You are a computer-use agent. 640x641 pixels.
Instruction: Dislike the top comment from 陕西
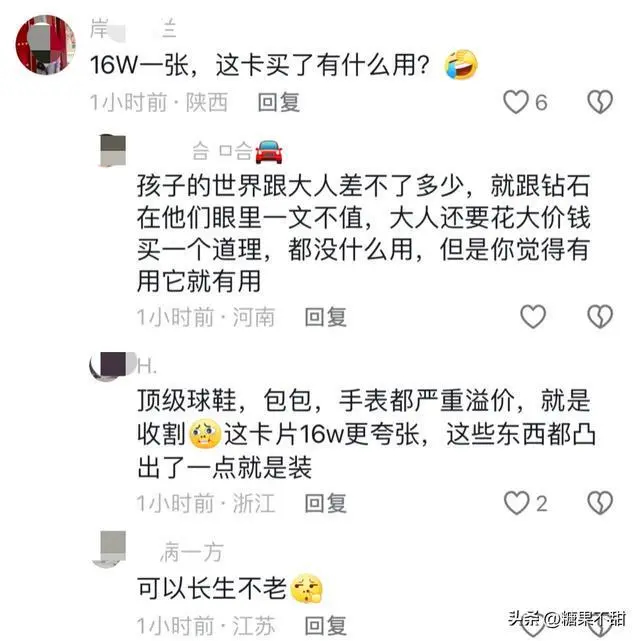pyautogui.click(x=600, y=102)
